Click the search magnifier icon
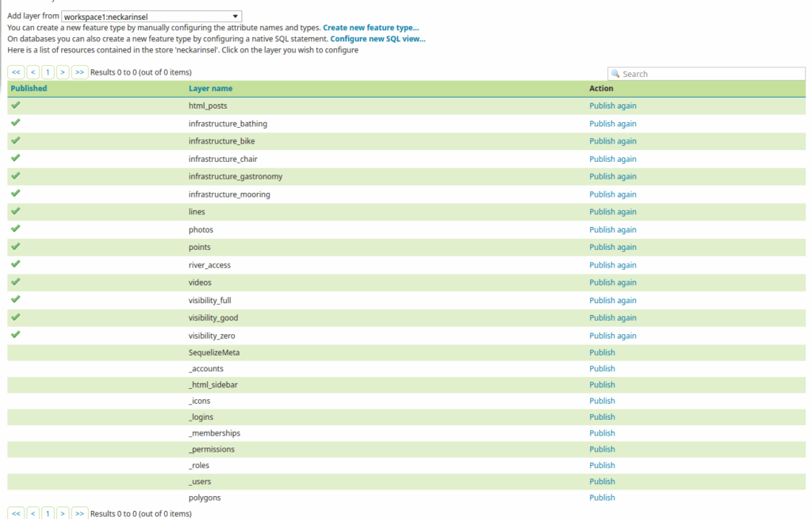Image resolution: width=812 pixels, height=519 pixels. click(615, 74)
